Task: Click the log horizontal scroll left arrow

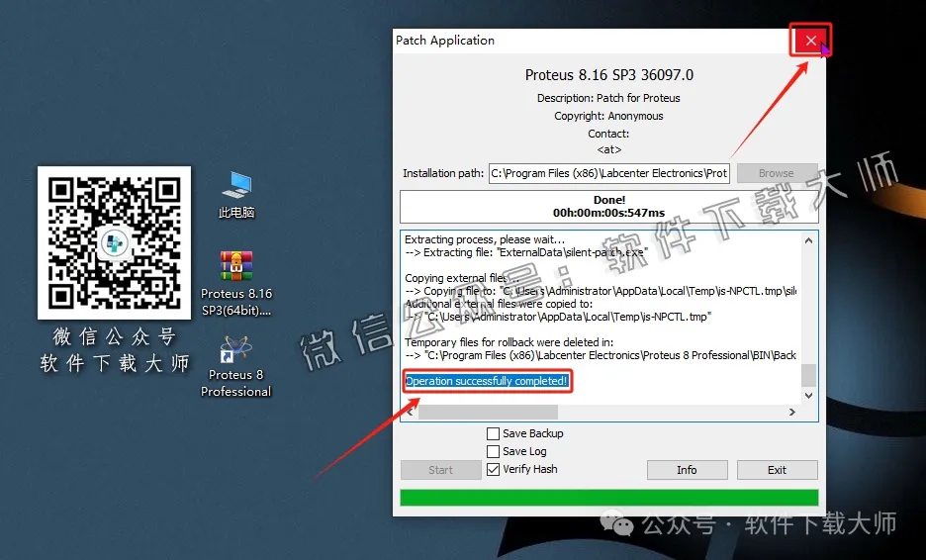Action: tap(410, 412)
